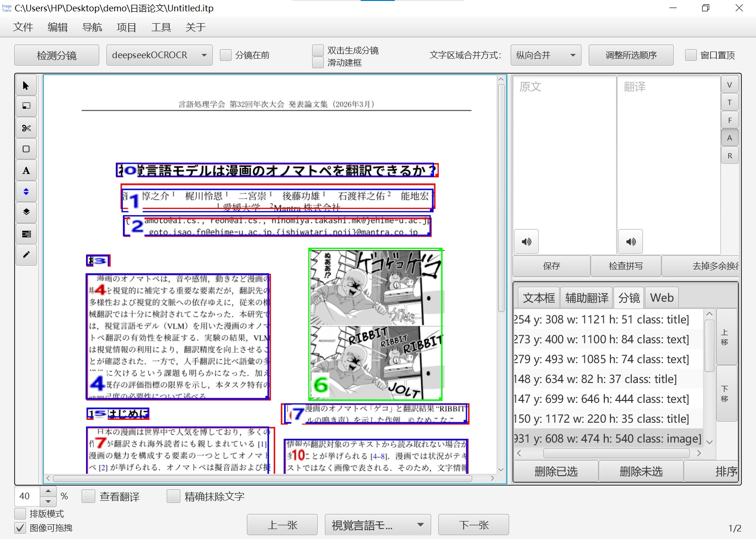
Task: Select the arrow pointer tool
Action: click(26, 86)
